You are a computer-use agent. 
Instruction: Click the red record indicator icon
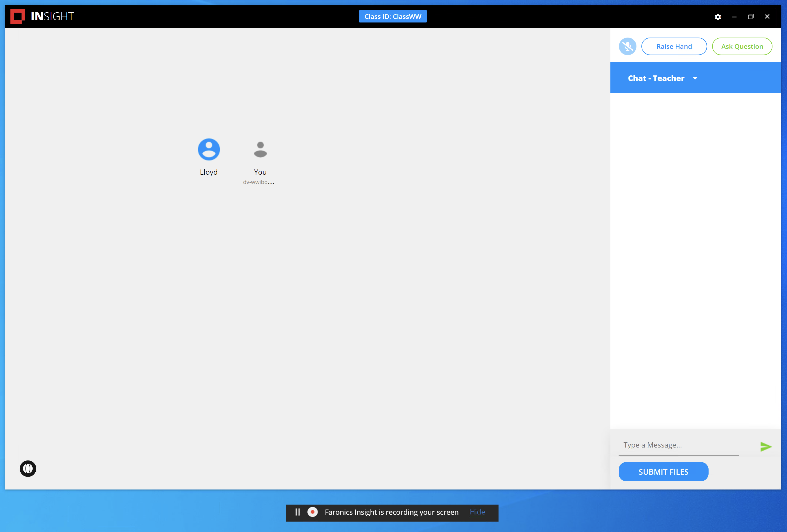point(312,512)
